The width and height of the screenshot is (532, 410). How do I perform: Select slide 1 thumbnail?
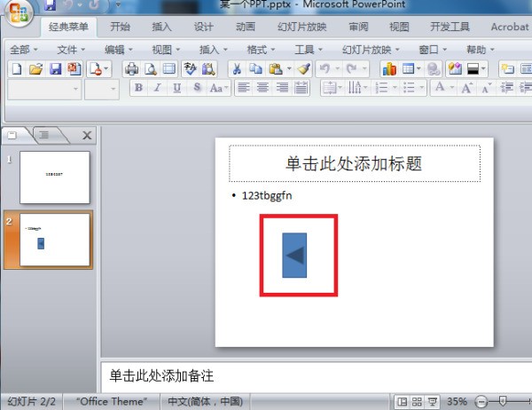[55, 177]
